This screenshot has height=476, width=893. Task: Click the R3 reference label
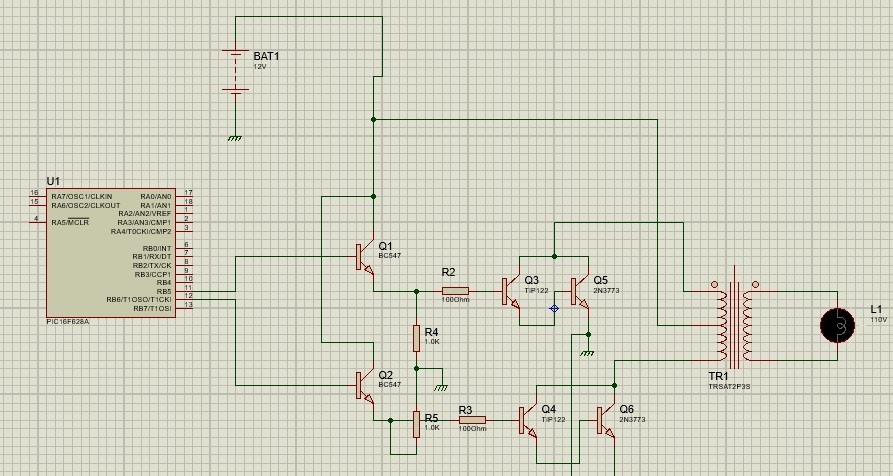[465, 410]
